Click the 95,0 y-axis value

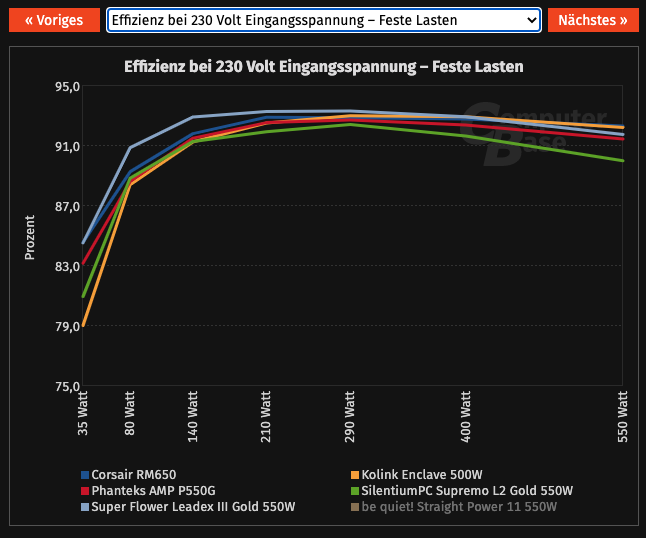(x=68, y=87)
